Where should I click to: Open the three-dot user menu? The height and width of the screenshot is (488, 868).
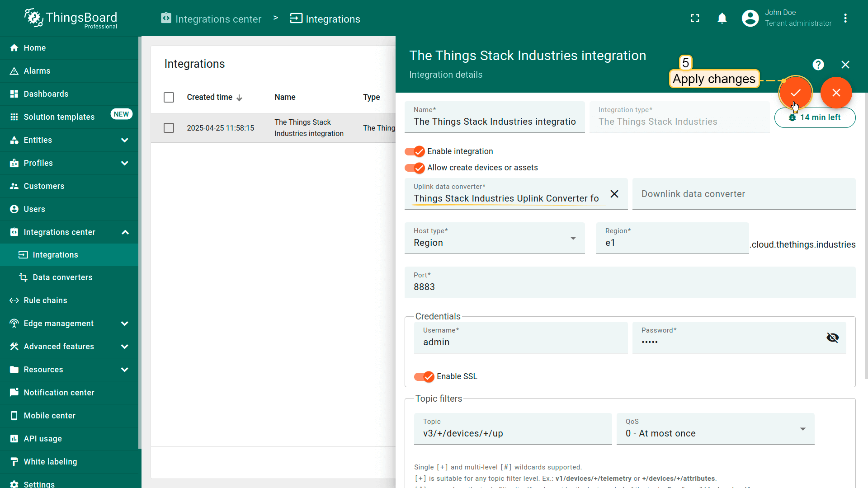click(845, 19)
